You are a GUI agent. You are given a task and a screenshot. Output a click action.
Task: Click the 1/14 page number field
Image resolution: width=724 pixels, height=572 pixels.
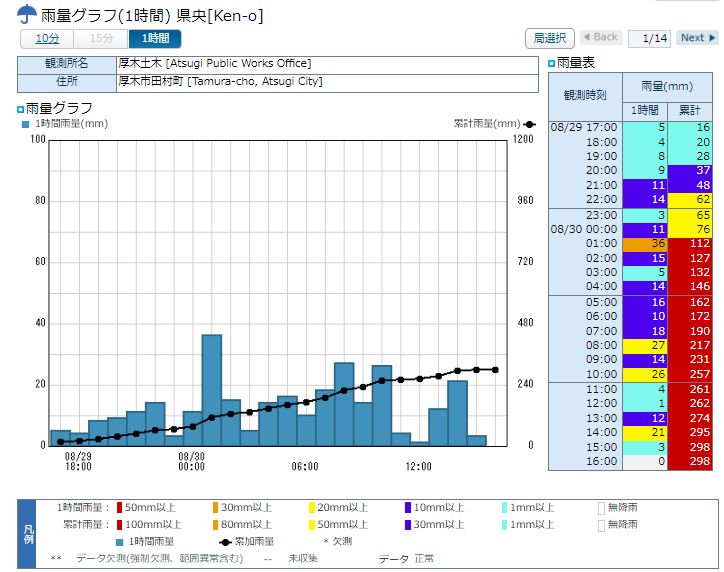[x=649, y=38]
